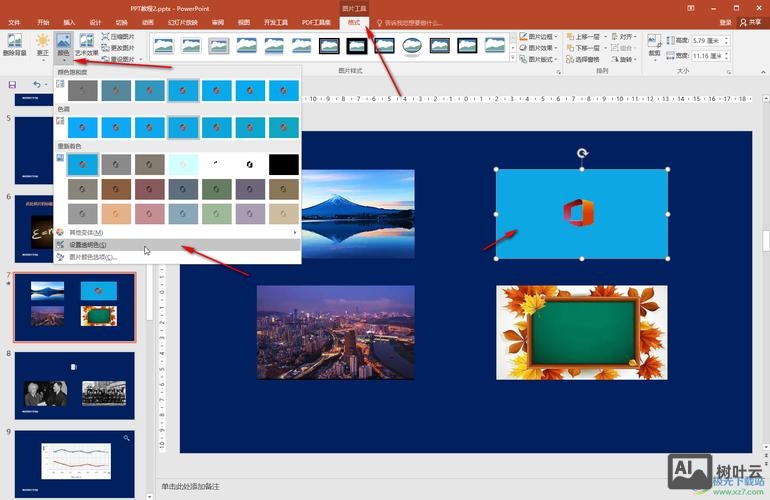Click the Artistic Effects (艺术效果) icon
Viewport: 770px width, 500px height.
(87, 46)
